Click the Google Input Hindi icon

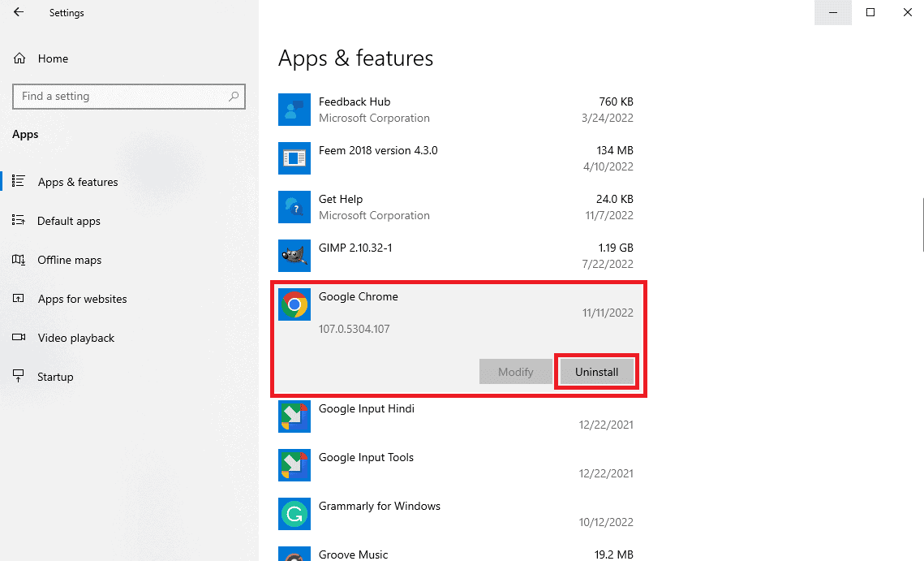294,416
